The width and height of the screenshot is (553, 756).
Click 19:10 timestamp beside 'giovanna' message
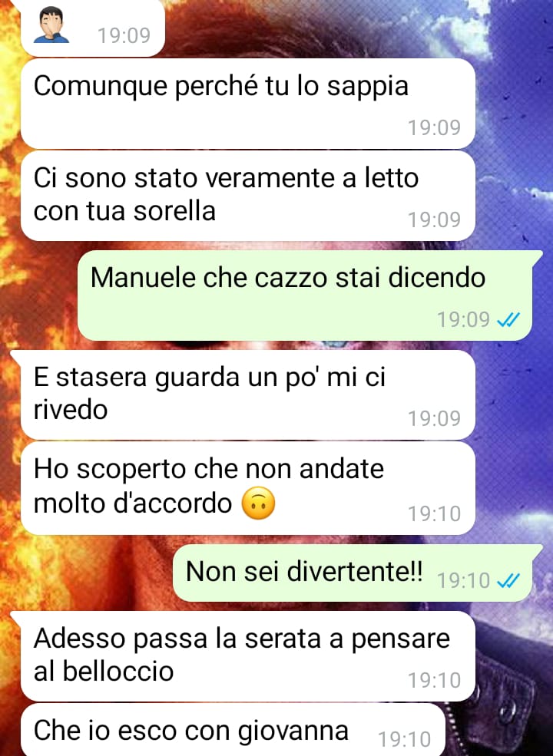coord(404,739)
